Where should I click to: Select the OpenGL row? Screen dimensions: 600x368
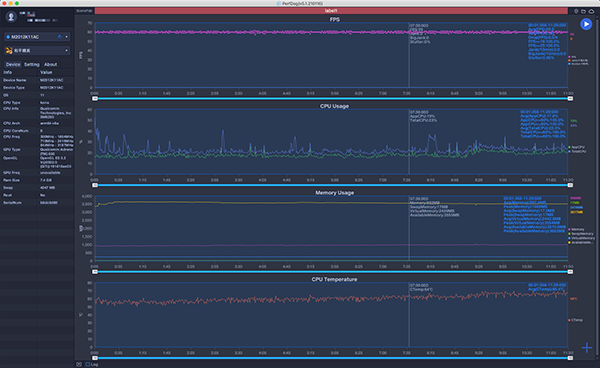(x=37, y=162)
